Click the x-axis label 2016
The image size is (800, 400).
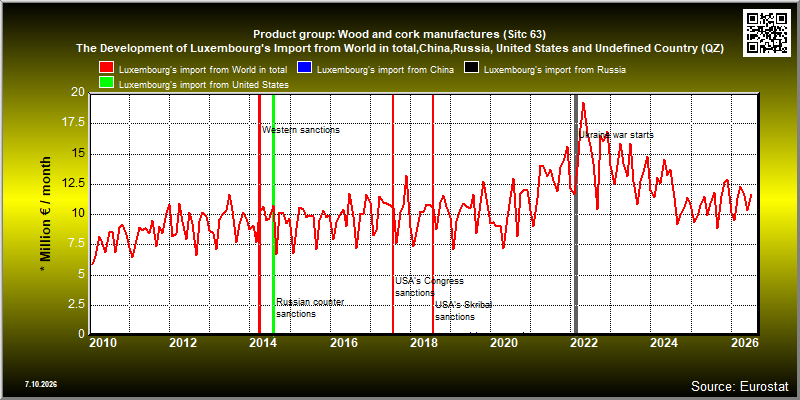pos(343,342)
